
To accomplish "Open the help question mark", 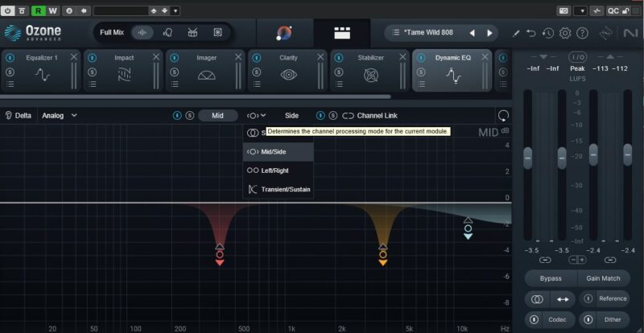I will pos(582,33).
